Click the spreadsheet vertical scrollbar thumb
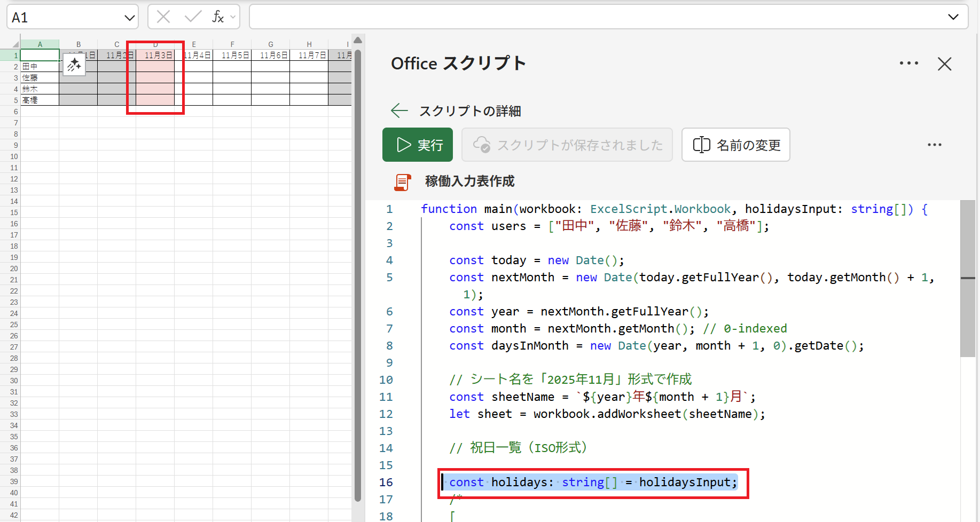980x522 pixels. (x=358, y=275)
